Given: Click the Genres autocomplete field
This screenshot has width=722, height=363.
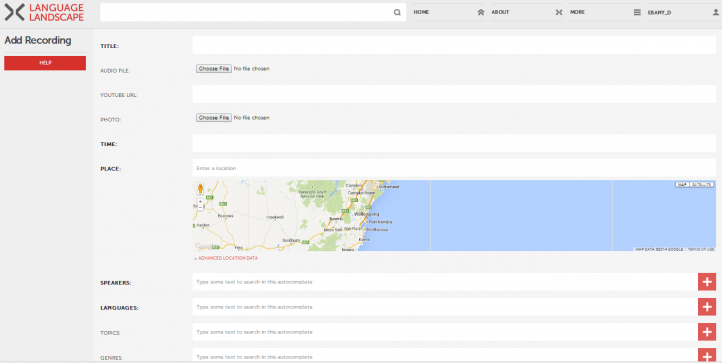Looking at the screenshot, I should pyautogui.click(x=445, y=356).
